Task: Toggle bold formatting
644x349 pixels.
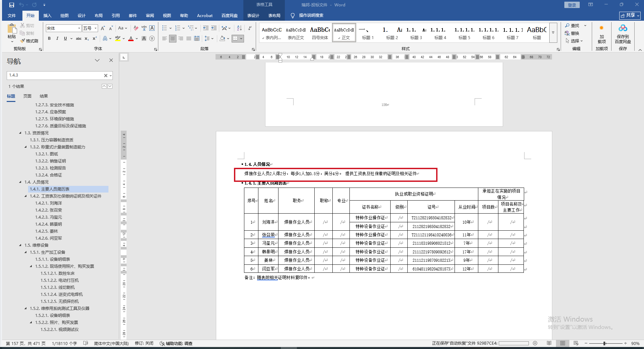Action: (49, 38)
